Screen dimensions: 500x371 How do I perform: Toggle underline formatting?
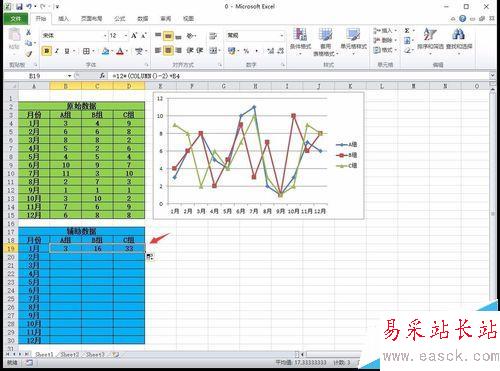pos(67,51)
